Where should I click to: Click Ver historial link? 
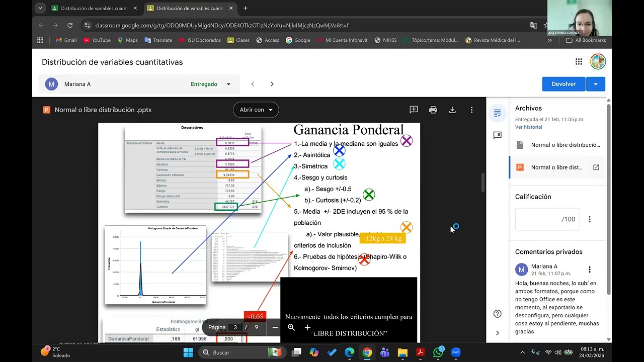[x=528, y=127]
